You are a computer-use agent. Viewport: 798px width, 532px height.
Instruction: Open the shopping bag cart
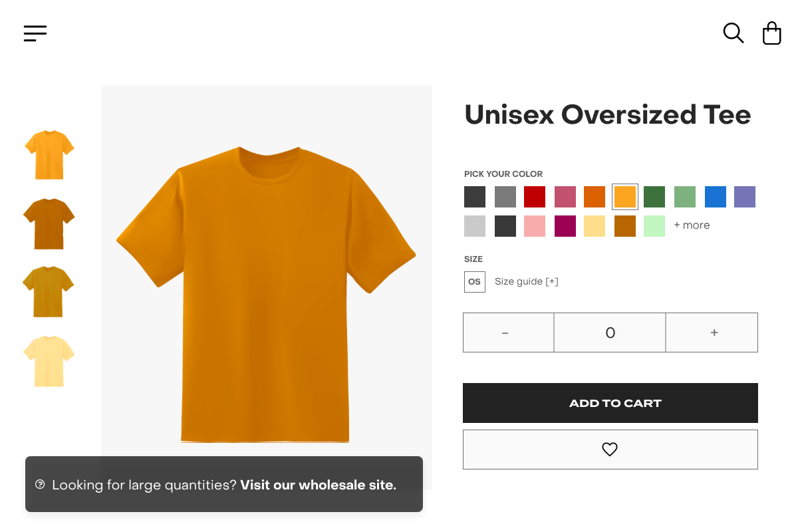point(771,33)
